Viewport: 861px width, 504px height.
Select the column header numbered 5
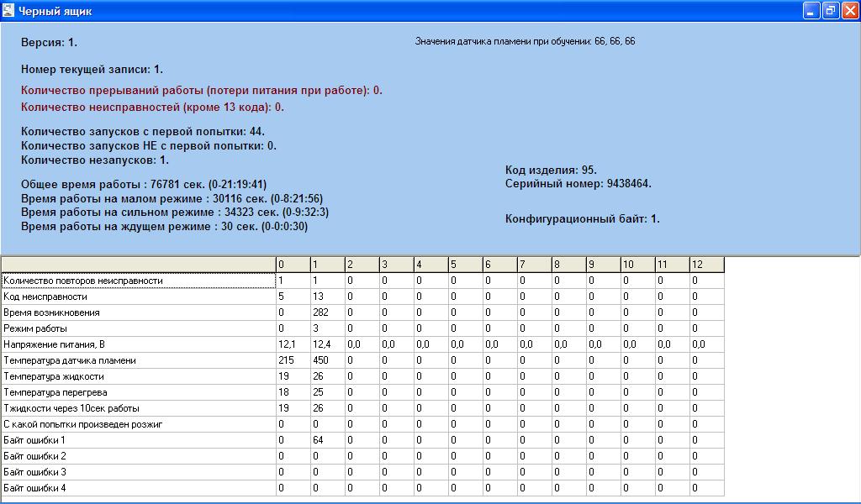pyautogui.click(x=466, y=265)
